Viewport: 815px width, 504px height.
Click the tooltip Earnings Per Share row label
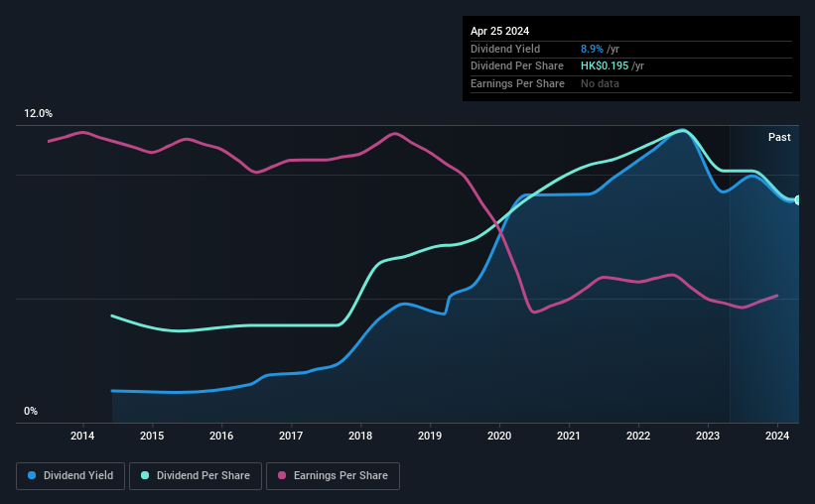[x=517, y=83]
